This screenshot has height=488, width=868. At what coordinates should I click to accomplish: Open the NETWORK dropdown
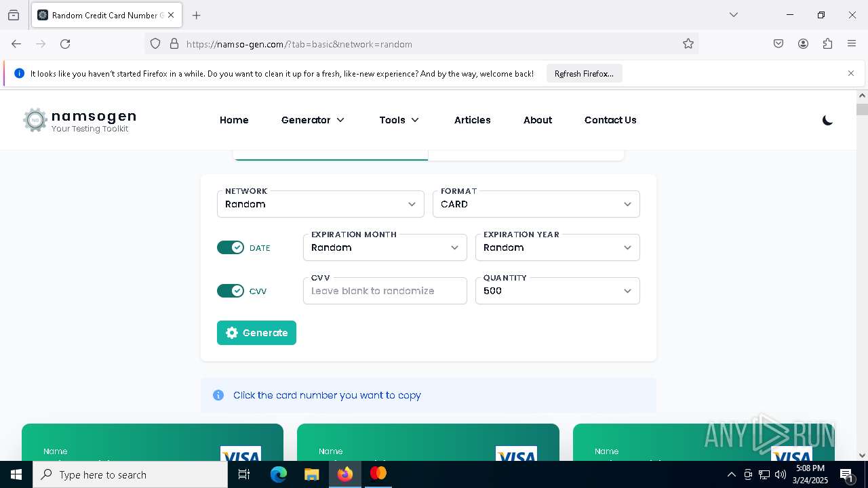pos(321,204)
